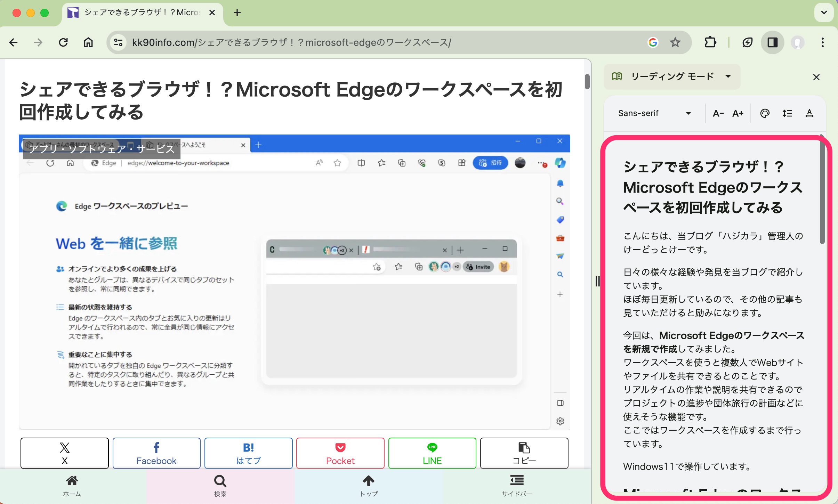
Task: Open 検索 in bottom menu
Action: [220, 486]
